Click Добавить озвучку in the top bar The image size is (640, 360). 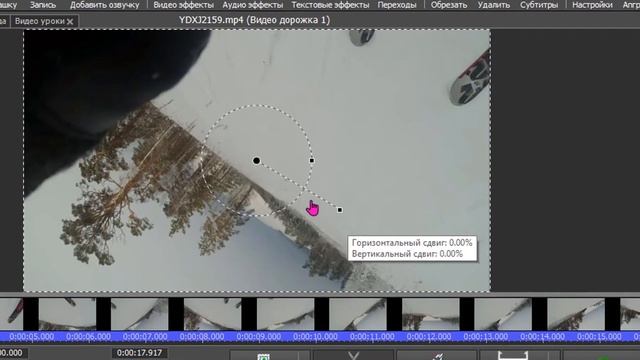[x=104, y=5]
